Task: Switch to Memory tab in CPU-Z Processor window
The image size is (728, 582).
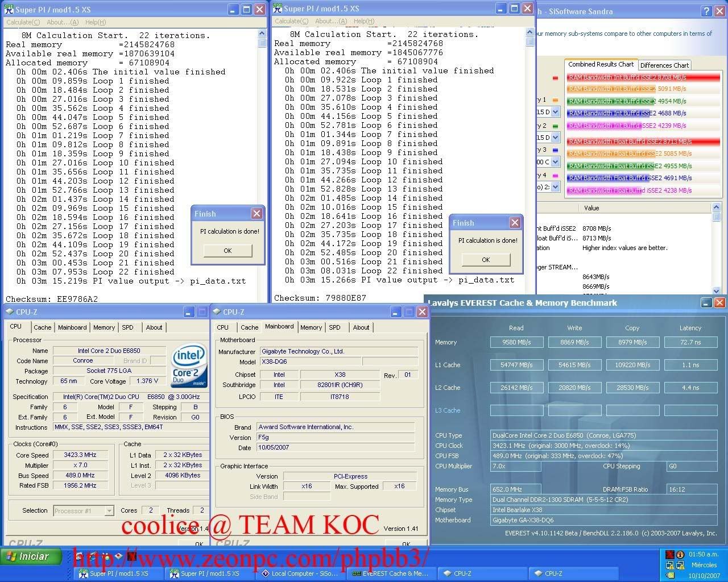Action: [x=104, y=327]
